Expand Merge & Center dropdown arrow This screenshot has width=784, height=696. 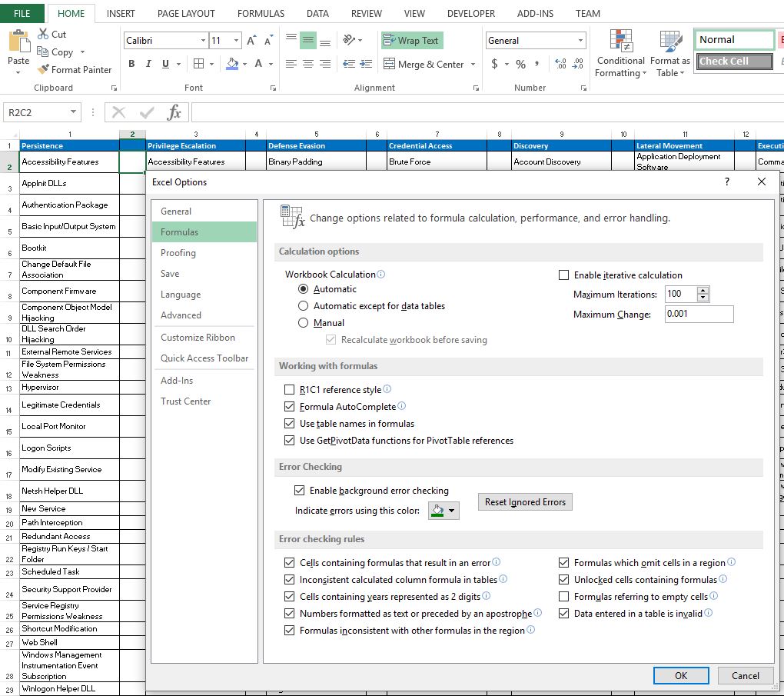coord(473,64)
